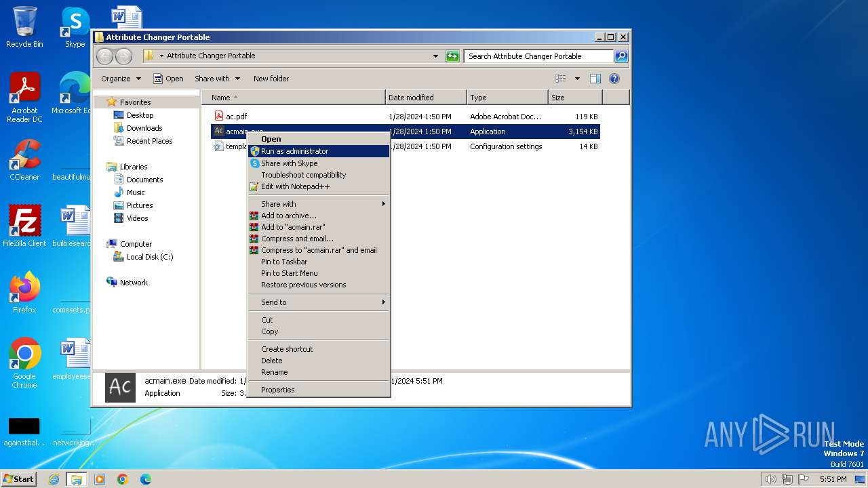
Task: Choose Add to archive... menu entry
Action: pyautogui.click(x=319, y=216)
